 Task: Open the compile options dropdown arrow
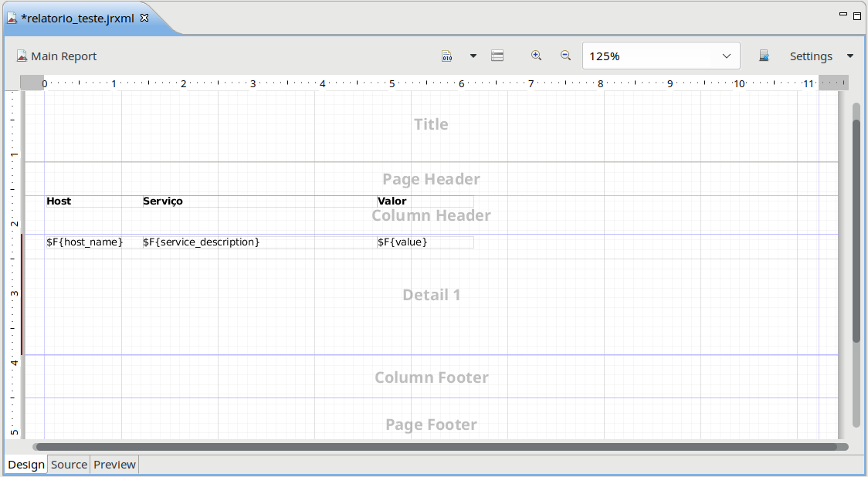tap(473, 56)
